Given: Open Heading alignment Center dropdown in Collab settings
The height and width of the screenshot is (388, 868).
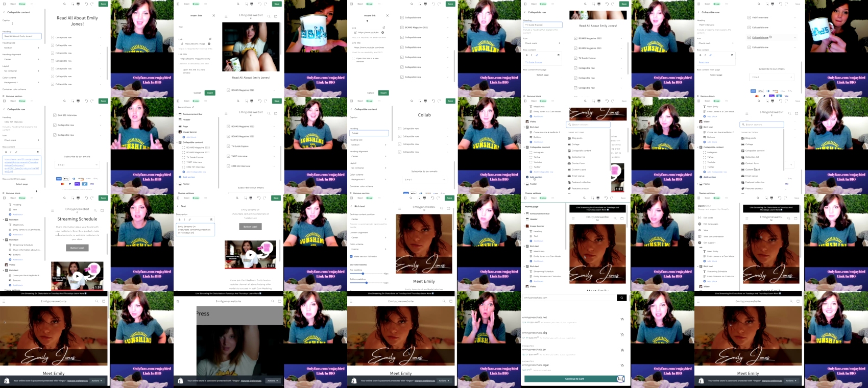Looking at the screenshot, I should tap(369, 156).
